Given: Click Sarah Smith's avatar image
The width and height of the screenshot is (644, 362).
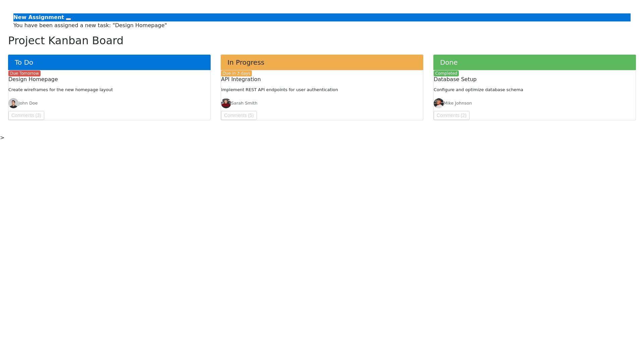Looking at the screenshot, I should coord(226,103).
